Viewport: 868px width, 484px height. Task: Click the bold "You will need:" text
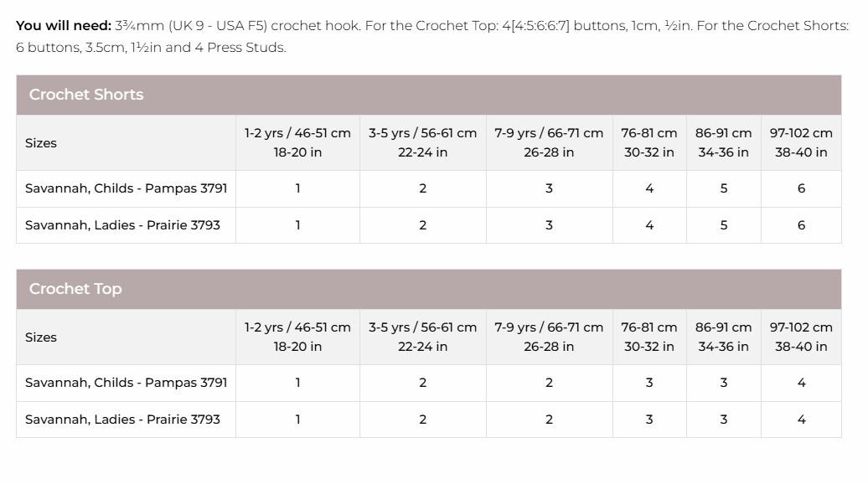point(64,26)
